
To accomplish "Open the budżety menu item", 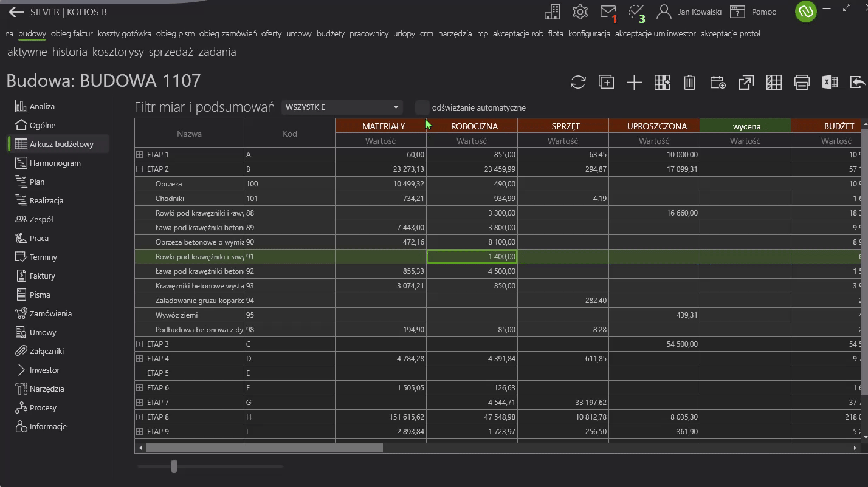I will tap(331, 34).
